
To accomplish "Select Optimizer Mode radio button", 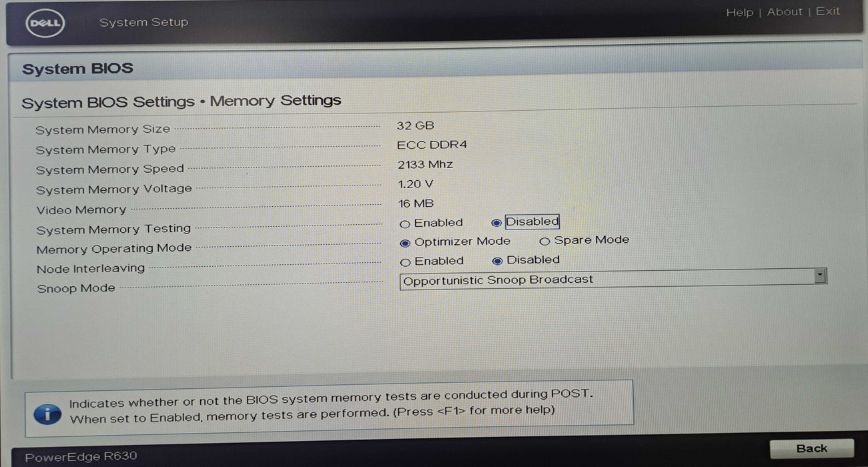I will (405, 243).
